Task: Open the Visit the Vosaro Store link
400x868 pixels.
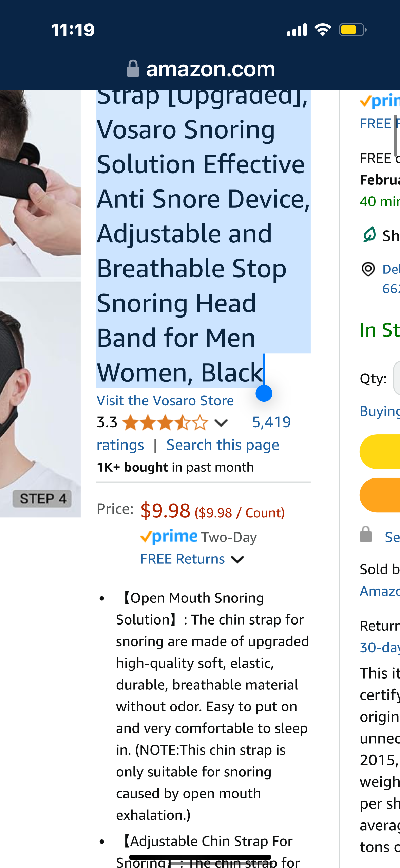Action: [x=165, y=401]
